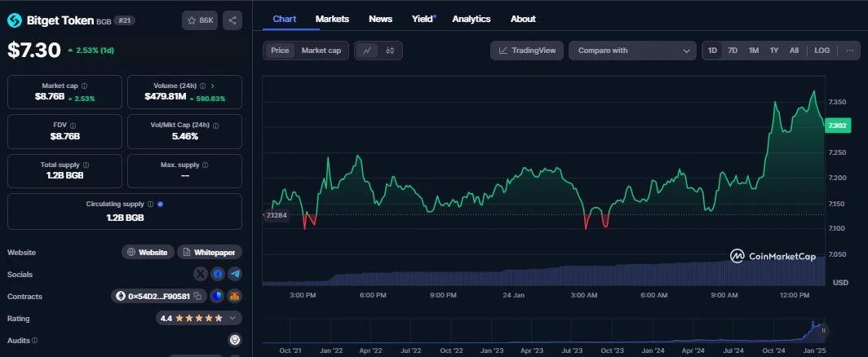
Task: Click the 7.1284 open price marker
Action: [277, 215]
